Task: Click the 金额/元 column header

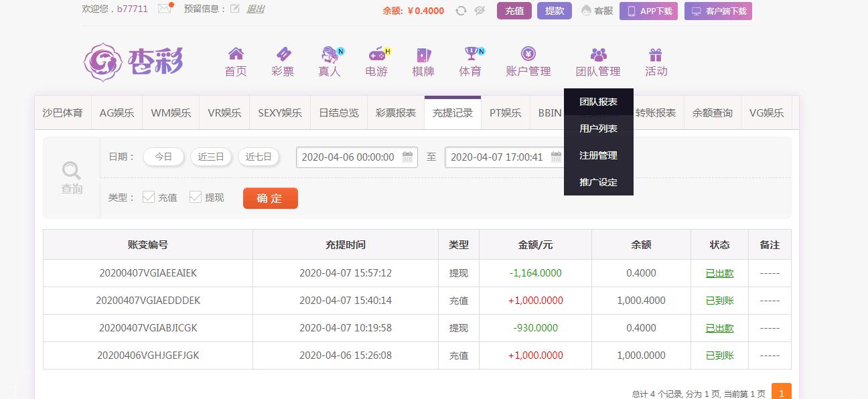Action: click(536, 245)
